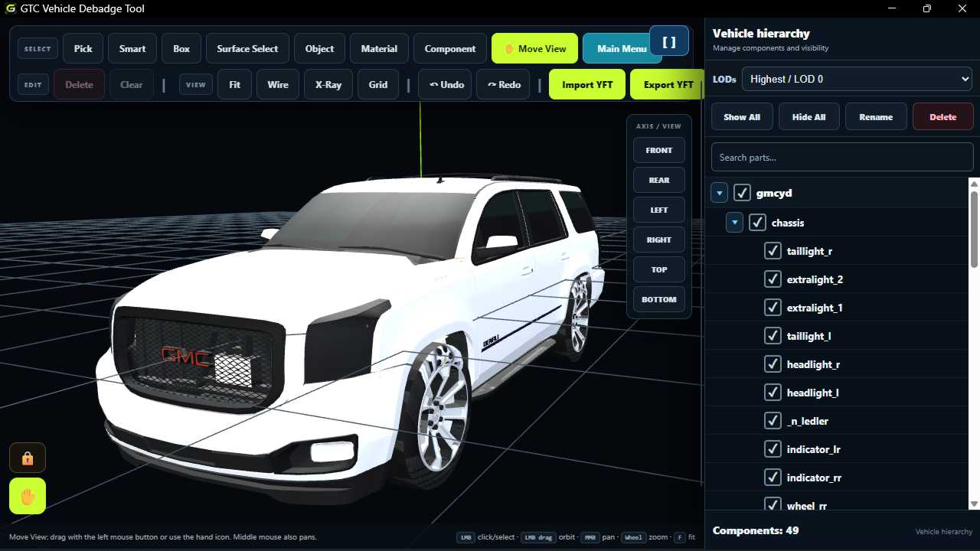980x551 pixels.
Task: Click the Delete edit button in toolbar
Action: click(79, 84)
